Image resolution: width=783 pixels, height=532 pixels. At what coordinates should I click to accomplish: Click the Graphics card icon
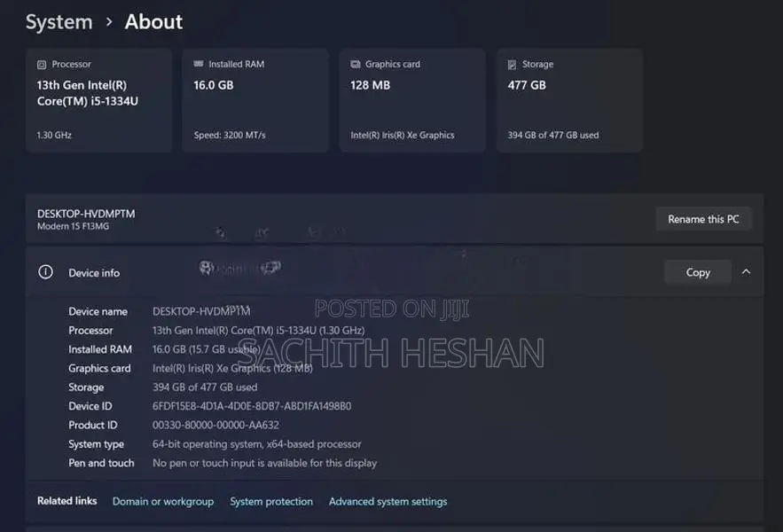[356, 65]
